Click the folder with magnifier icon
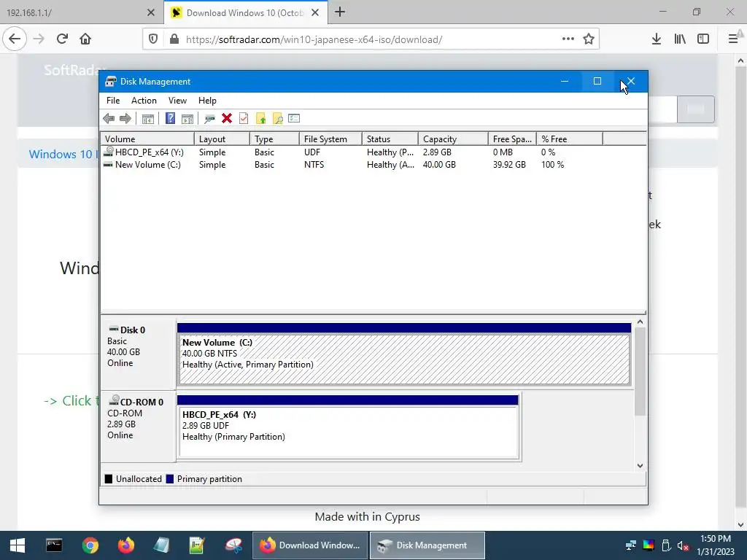 click(277, 119)
